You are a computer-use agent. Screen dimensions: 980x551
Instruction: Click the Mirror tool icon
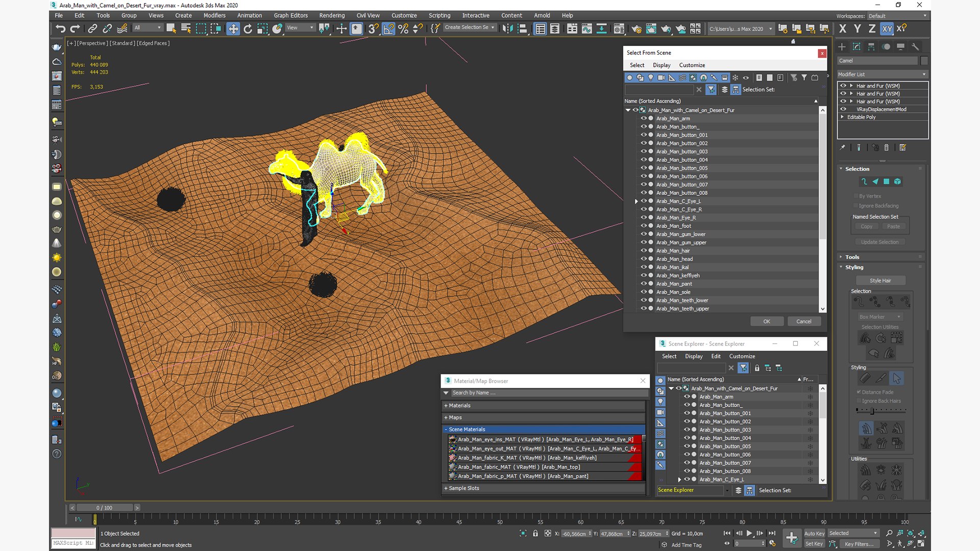pos(507,29)
